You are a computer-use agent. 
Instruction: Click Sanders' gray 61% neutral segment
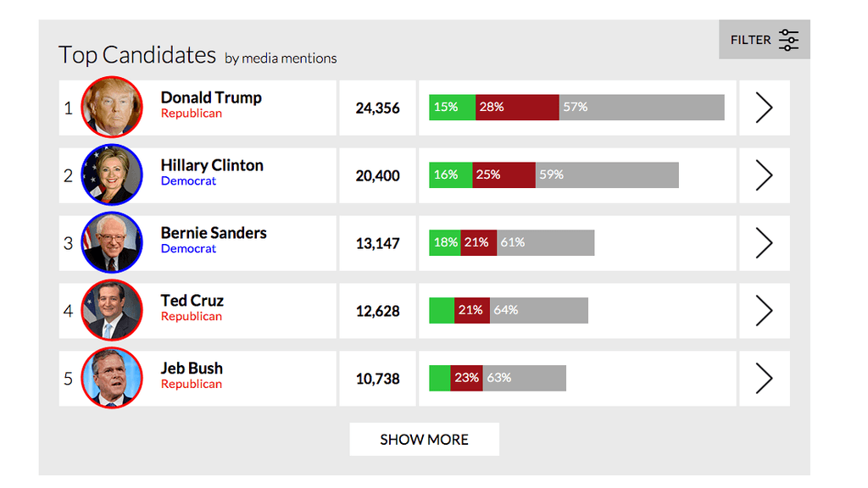pyautogui.click(x=545, y=243)
